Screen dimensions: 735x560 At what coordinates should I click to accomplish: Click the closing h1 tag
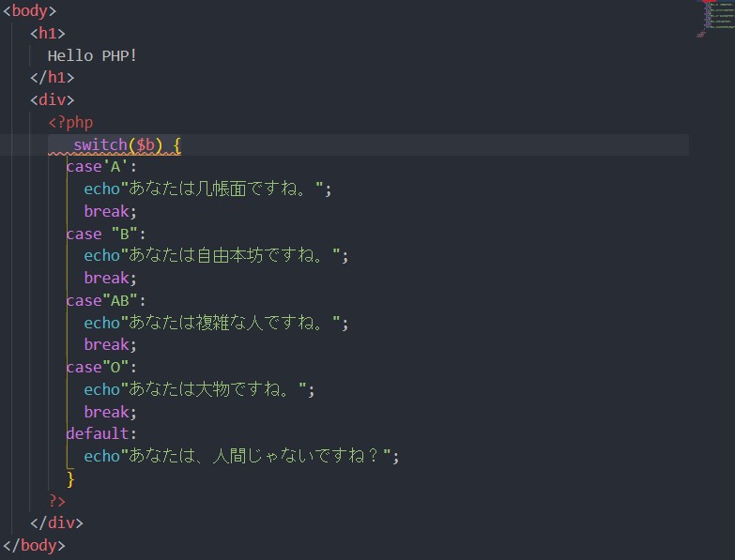[x=52, y=78]
